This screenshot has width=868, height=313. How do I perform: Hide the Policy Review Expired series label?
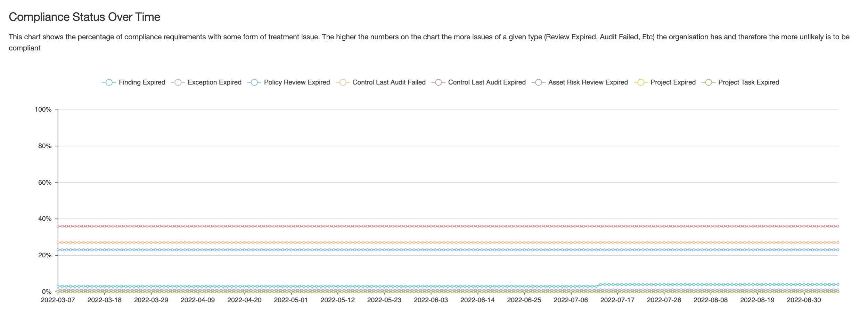coord(297,82)
